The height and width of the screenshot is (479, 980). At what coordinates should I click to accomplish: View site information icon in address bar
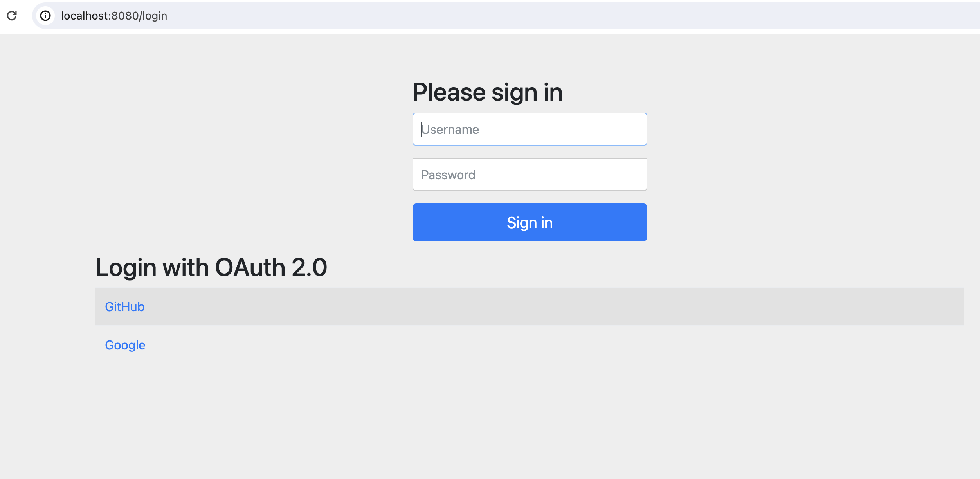point(45,16)
